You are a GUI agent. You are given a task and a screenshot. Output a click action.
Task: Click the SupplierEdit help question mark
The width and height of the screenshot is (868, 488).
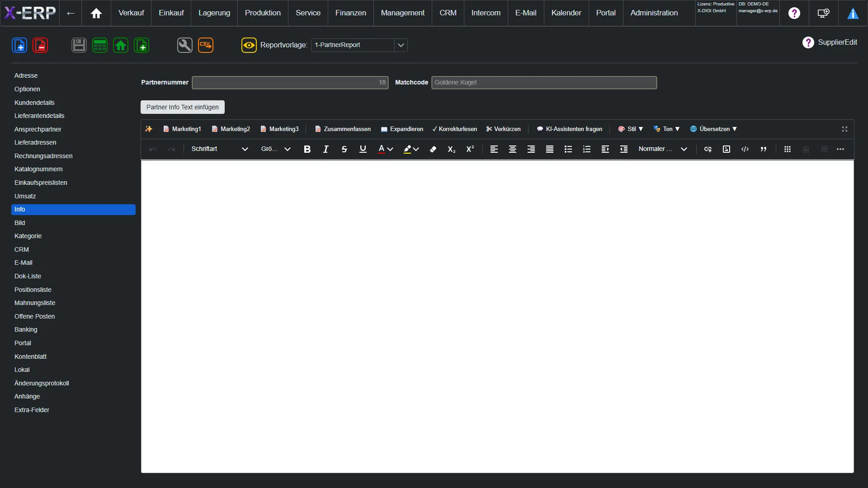point(808,42)
